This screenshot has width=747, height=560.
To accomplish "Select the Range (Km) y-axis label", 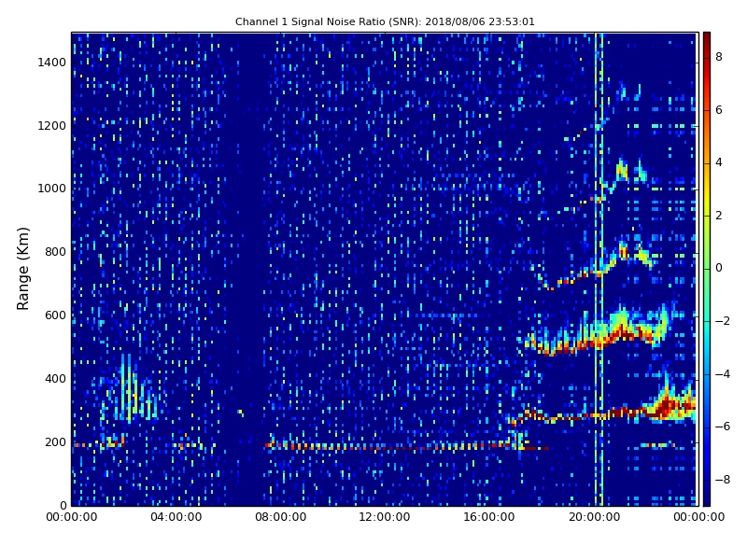I will pos(22,269).
